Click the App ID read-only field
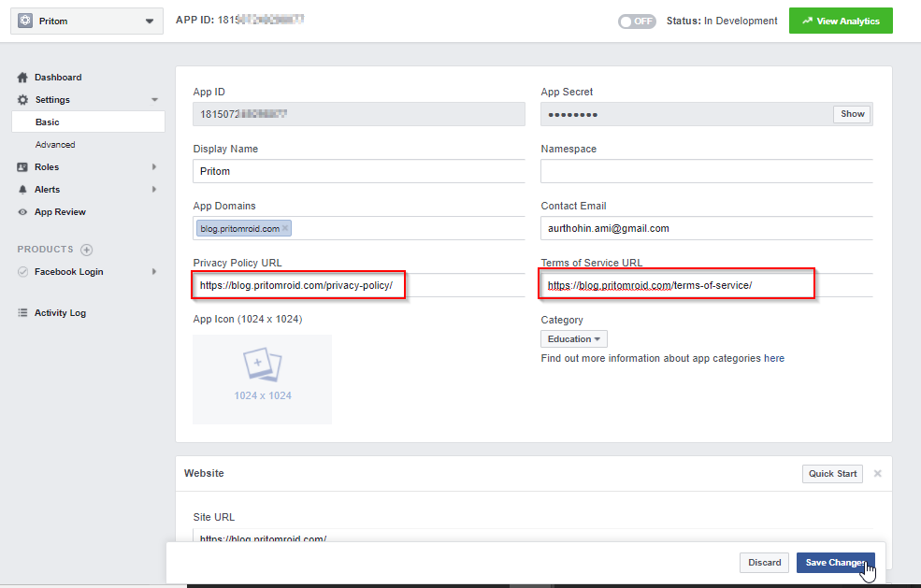This screenshot has height=588, width=921. click(x=359, y=114)
